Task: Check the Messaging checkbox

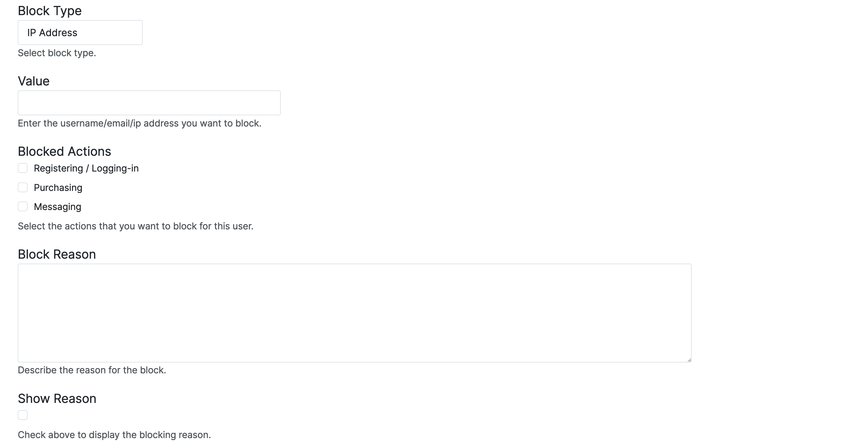Action: 23,206
